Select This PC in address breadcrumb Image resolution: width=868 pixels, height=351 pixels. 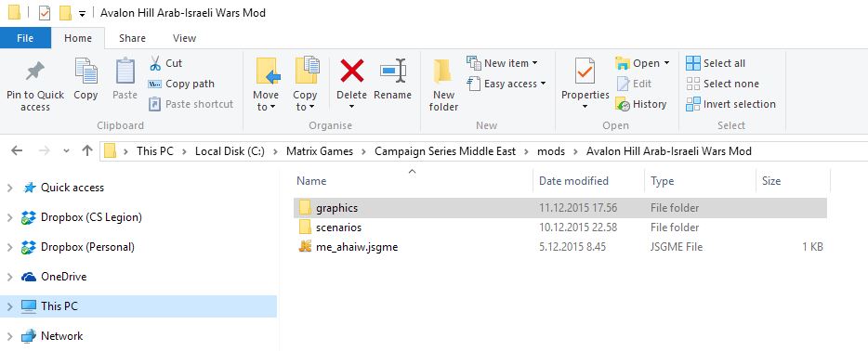154,151
